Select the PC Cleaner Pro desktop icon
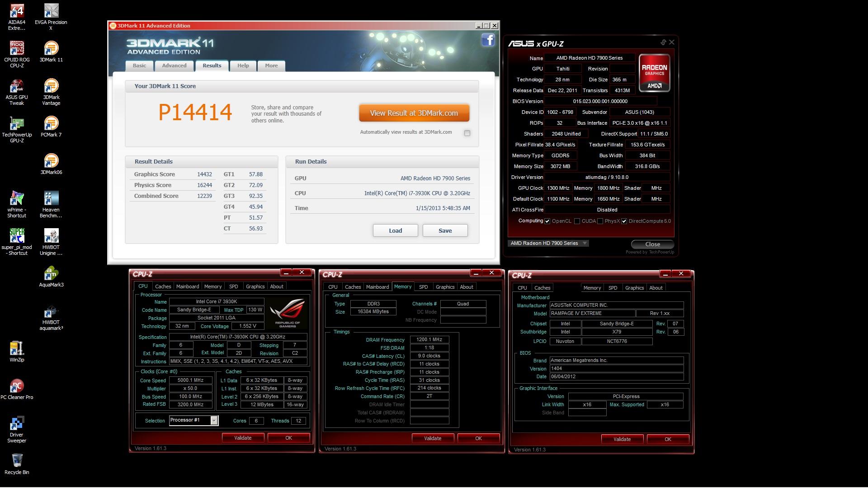The height and width of the screenshot is (488, 868). (17, 389)
